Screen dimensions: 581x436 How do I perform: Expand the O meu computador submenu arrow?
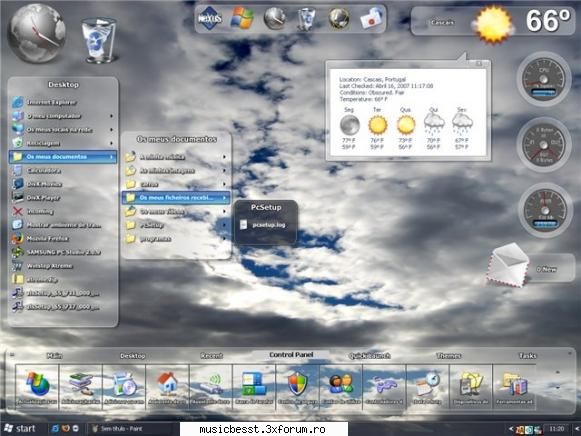pyautogui.click(x=111, y=116)
